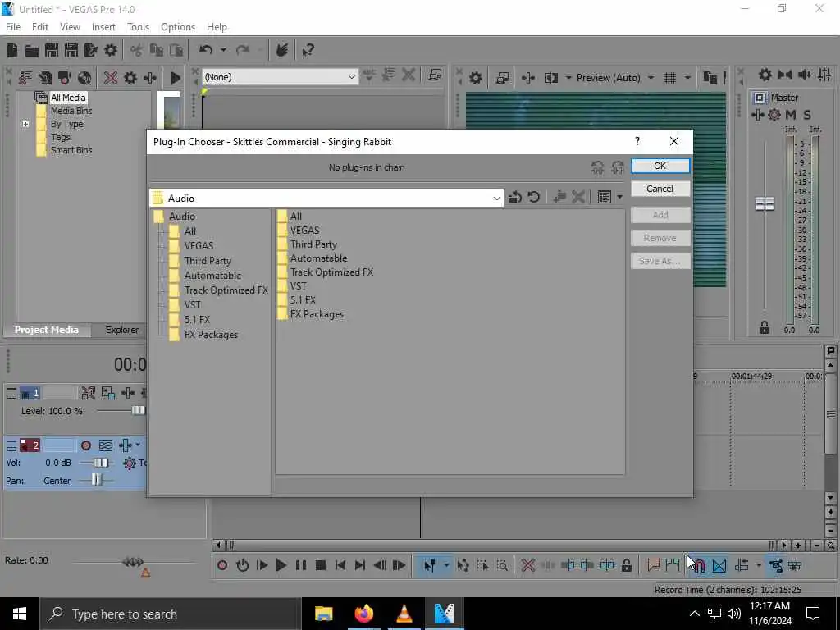Click the track 2 Pan slider
Image resolution: width=840 pixels, height=630 pixels.
point(96,480)
